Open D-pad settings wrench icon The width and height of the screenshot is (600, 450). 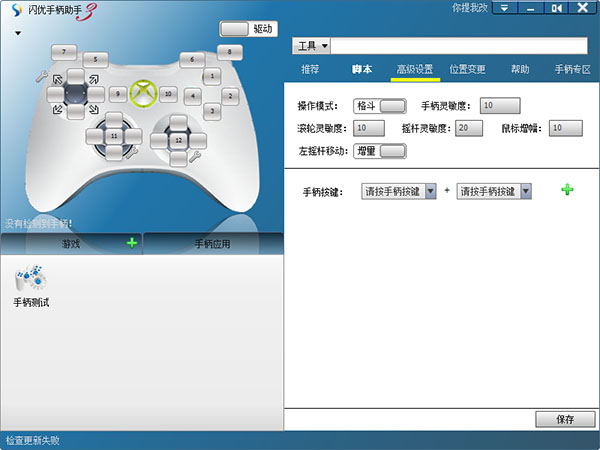click(42, 77)
